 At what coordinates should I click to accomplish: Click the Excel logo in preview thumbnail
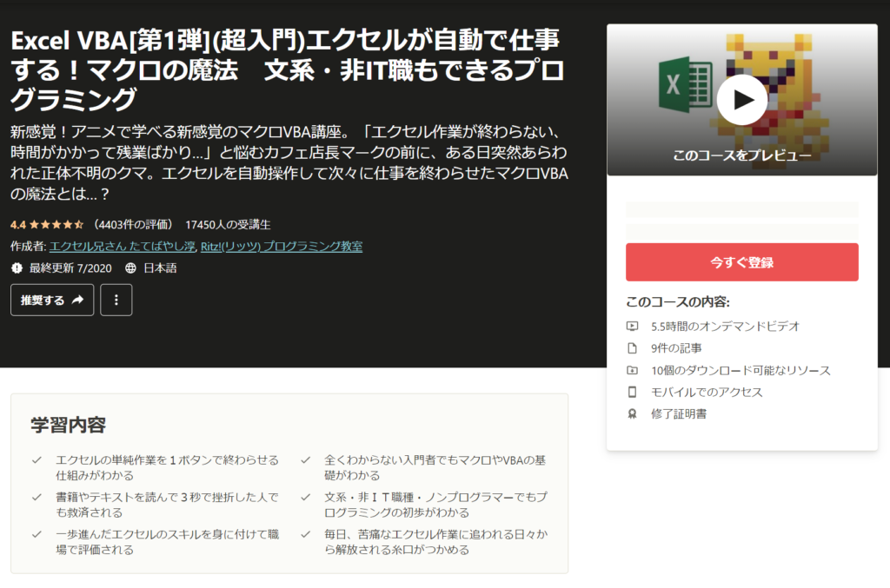[685, 84]
